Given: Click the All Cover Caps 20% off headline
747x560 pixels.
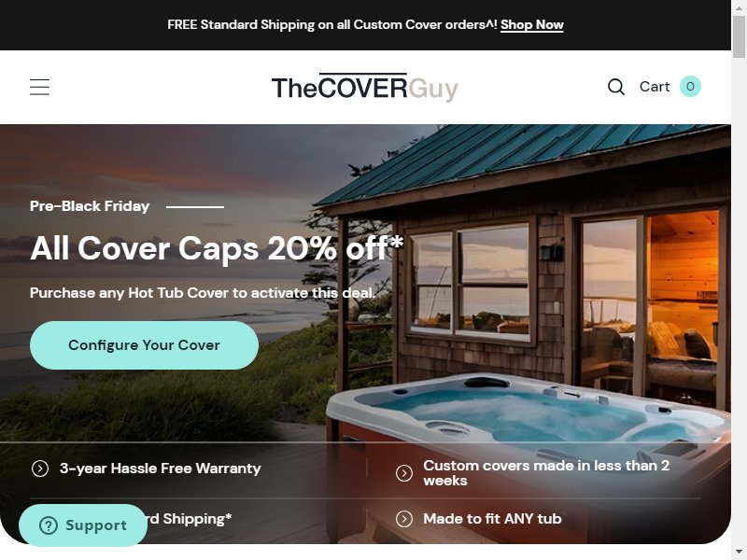Looking at the screenshot, I should point(217,248).
